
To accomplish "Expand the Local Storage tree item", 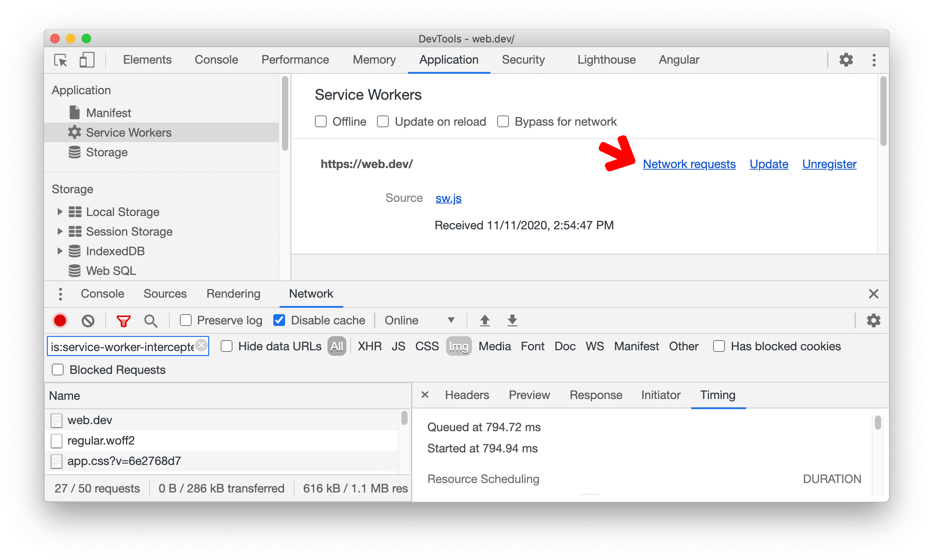I will tap(59, 211).
